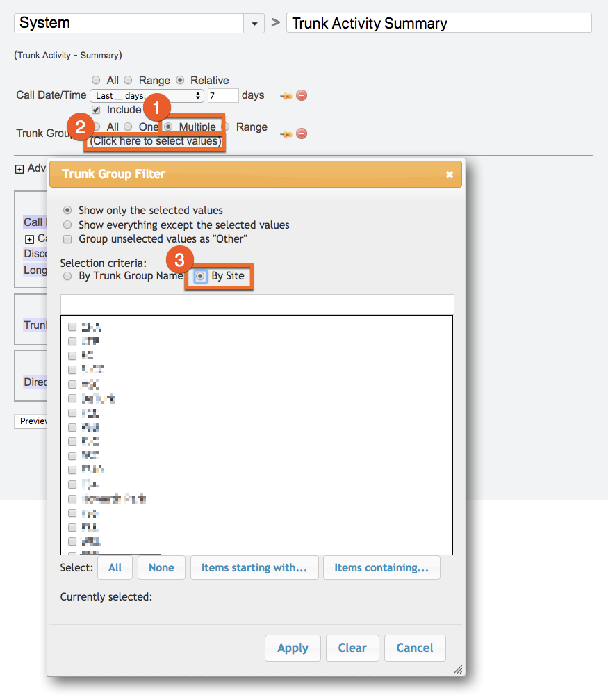Click the filter search text field
This screenshot has height=700, width=608.
click(257, 304)
